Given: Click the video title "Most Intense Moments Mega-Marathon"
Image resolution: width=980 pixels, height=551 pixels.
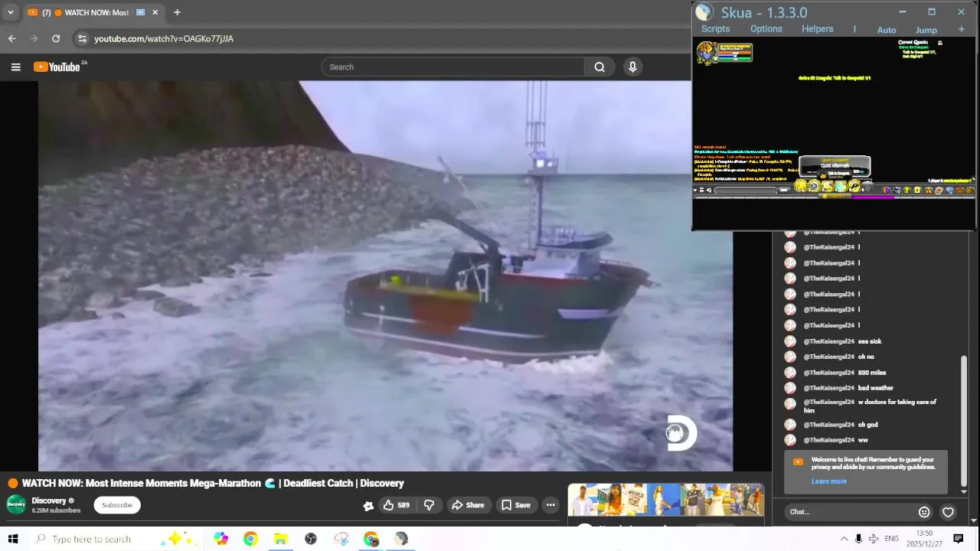Looking at the screenshot, I should pyautogui.click(x=174, y=483).
